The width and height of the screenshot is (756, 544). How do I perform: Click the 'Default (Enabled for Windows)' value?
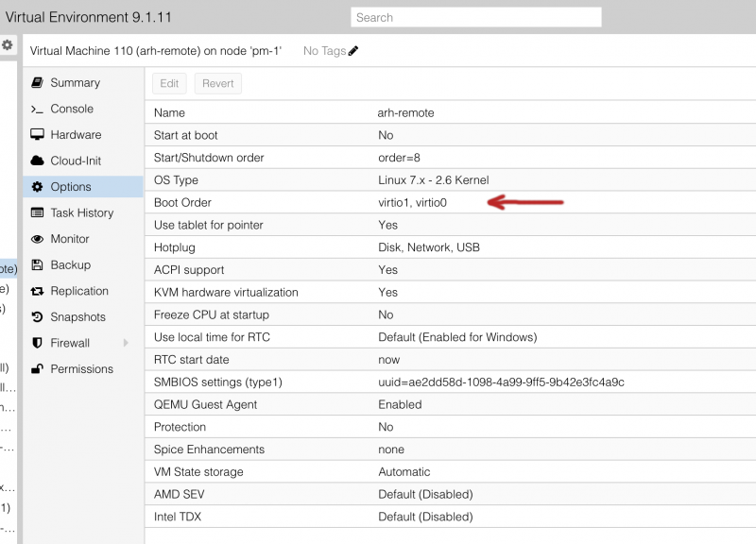457,337
